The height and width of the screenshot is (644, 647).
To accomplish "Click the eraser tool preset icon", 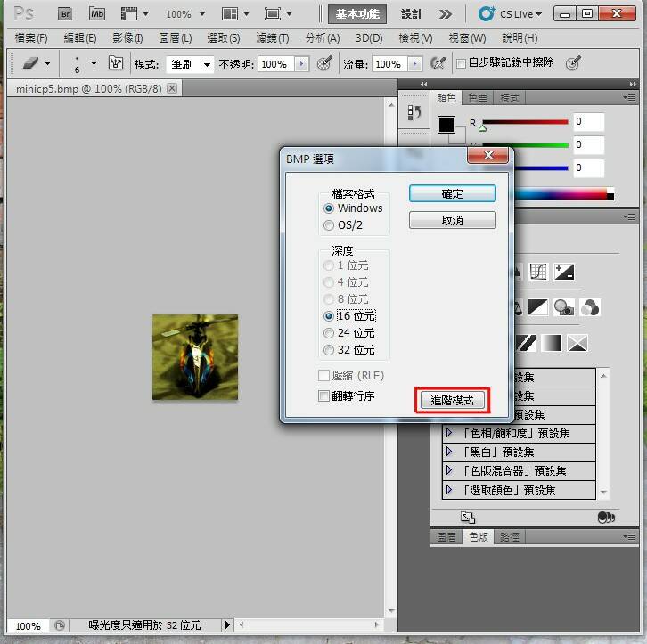I will [x=31, y=63].
